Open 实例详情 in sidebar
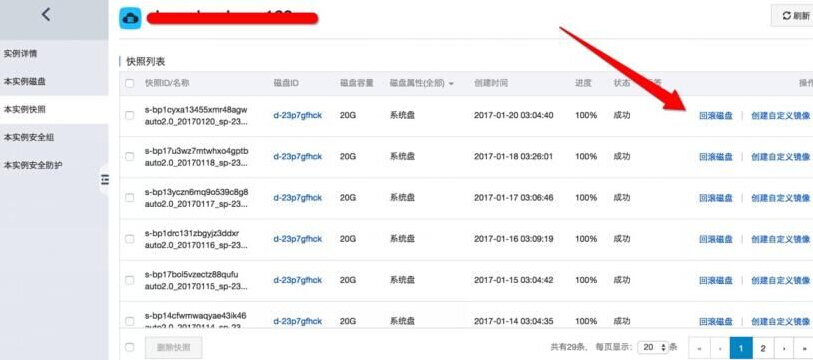The width and height of the screenshot is (813, 360). click(20, 53)
